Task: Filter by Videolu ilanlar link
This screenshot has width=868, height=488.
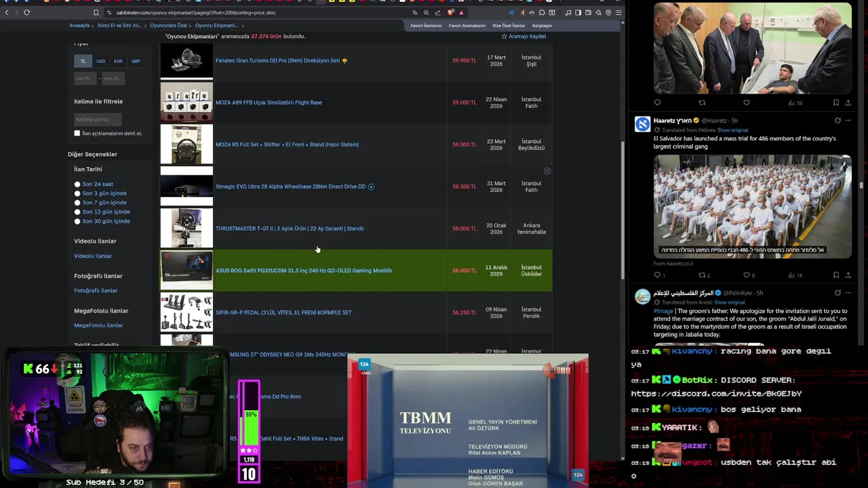Action: tap(93, 256)
